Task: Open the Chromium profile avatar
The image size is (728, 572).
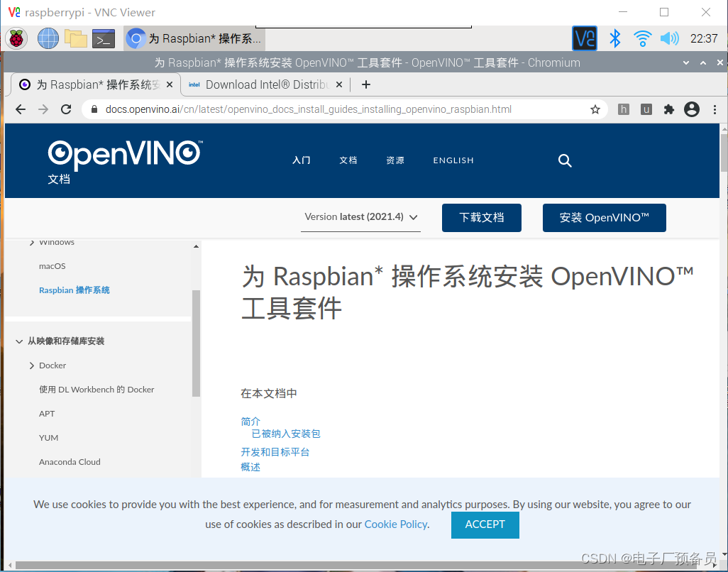Action: point(692,109)
